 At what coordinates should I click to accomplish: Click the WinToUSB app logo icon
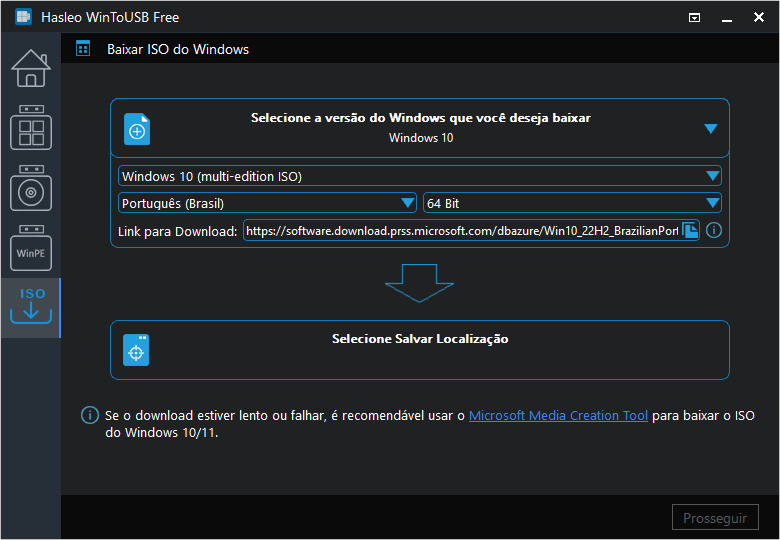(x=23, y=17)
